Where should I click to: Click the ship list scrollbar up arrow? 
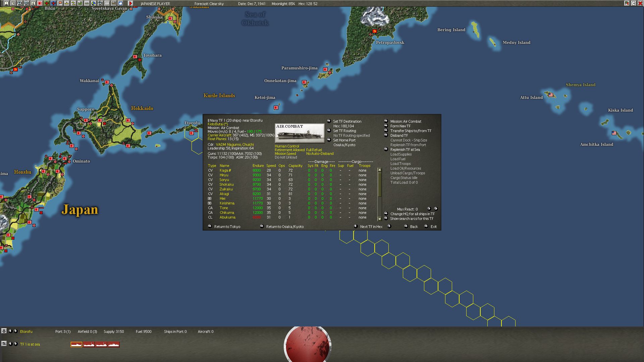tap(380, 170)
